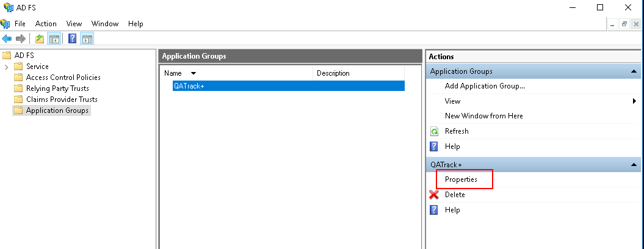Click the AD FS root folder icon
The image size is (644, 249).
pyautogui.click(x=6, y=55)
